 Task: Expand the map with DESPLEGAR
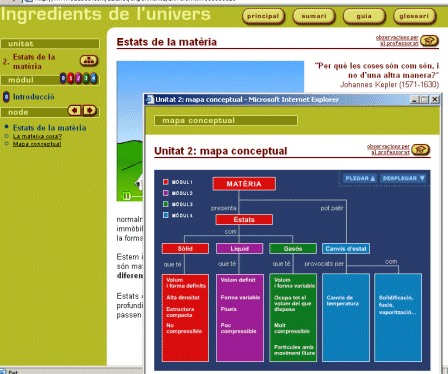[x=404, y=178]
